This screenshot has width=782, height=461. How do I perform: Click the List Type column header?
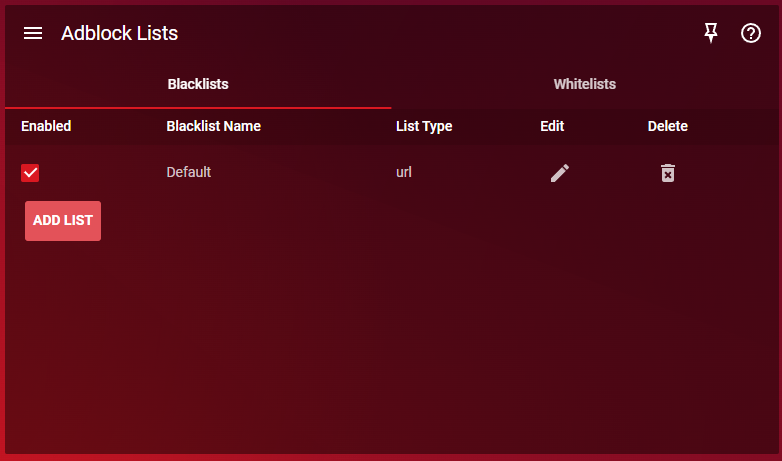pos(424,126)
